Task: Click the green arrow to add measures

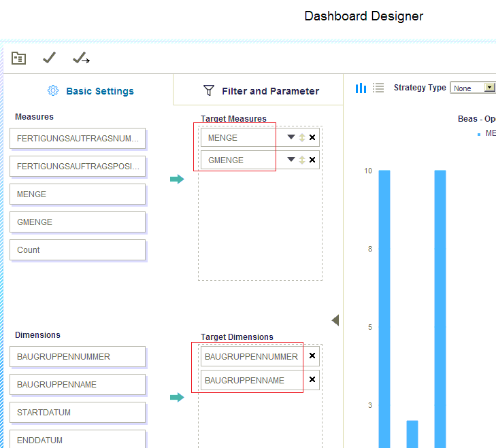Action: click(177, 179)
